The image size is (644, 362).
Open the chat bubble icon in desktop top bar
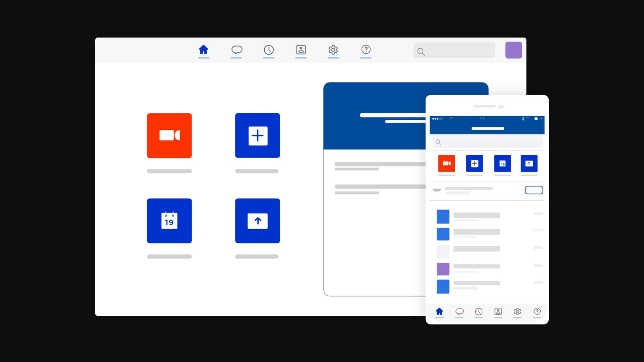(x=236, y=50)
